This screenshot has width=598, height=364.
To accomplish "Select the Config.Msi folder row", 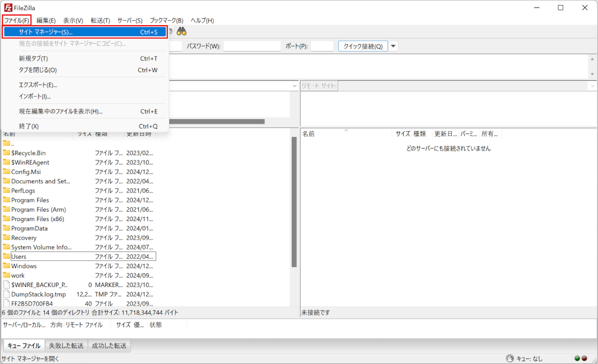I will click(79, 171).
